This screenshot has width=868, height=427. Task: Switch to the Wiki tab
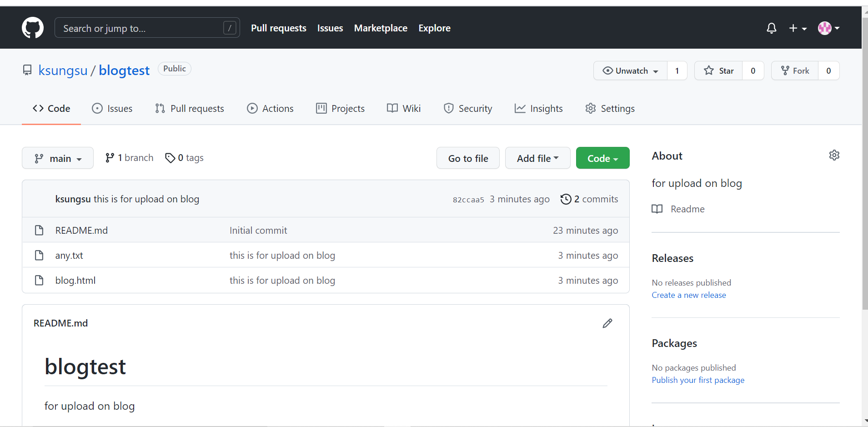(404, 109)
